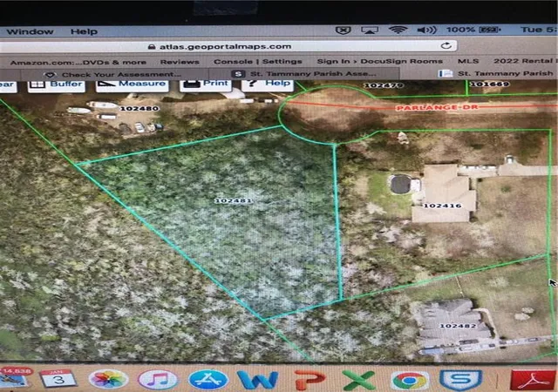Open the App Store dock icon
558x392 pixels.
click(208, 380)
